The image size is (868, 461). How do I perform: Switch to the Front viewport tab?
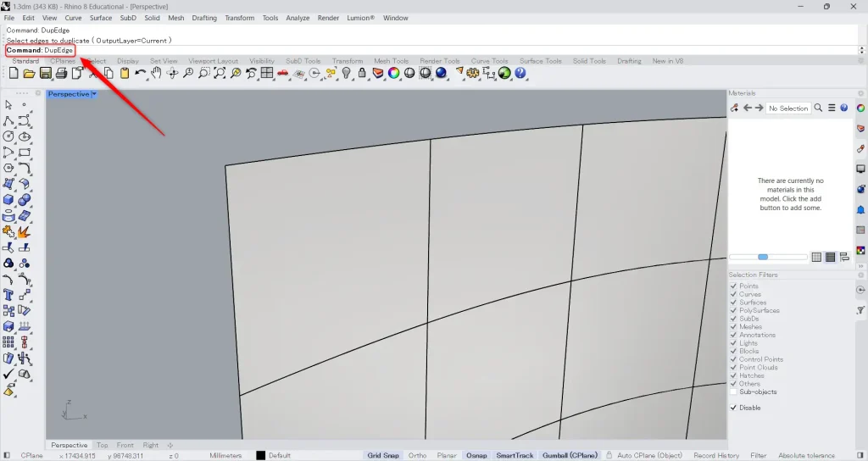coord(125,445)
